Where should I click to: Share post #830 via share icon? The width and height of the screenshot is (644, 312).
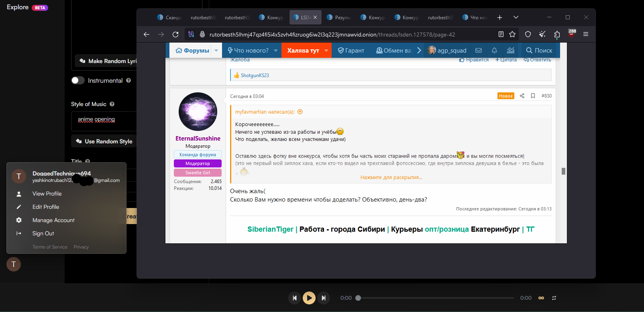(522, 96)
